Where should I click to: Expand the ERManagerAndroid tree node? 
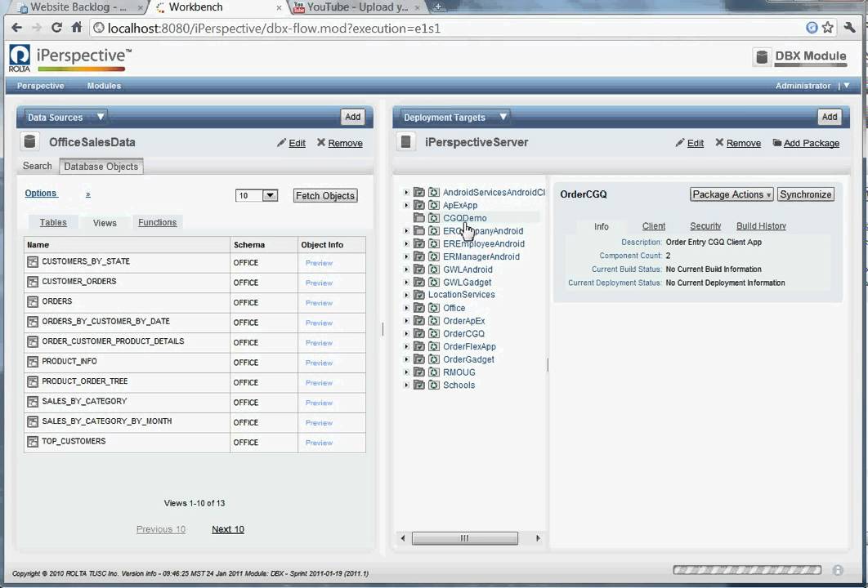click(406, 256)
